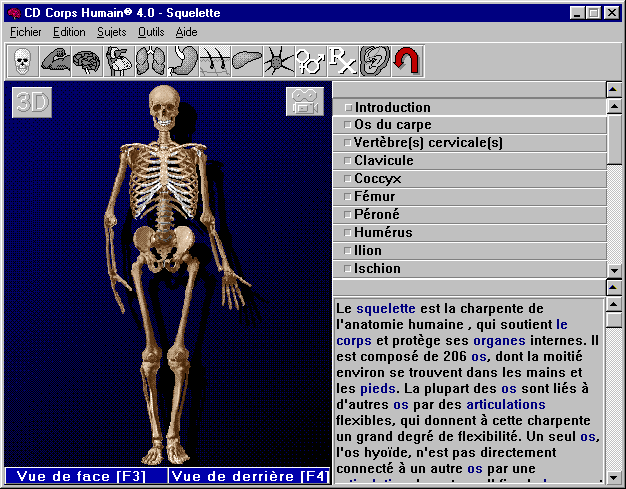The image size is (626, 489).
Task: Toggle the 3D view button
Action: tap(31, 102)
